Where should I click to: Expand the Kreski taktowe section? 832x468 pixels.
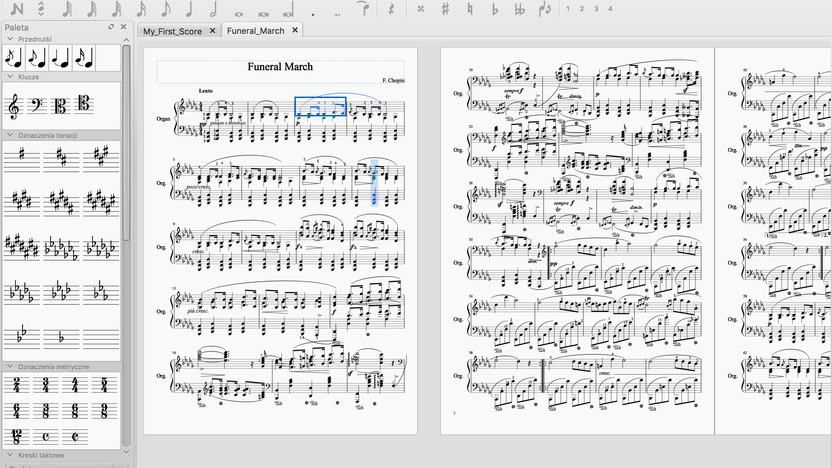[x=10, y=455]
